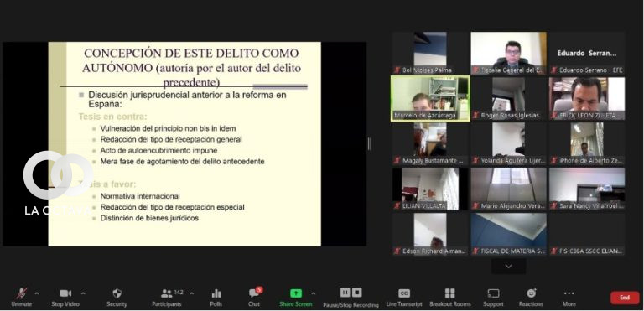This screenshot has width=644, height=311.
Task: Select Mario Alejandro Vera... video tile
Action: coord(508,189)
